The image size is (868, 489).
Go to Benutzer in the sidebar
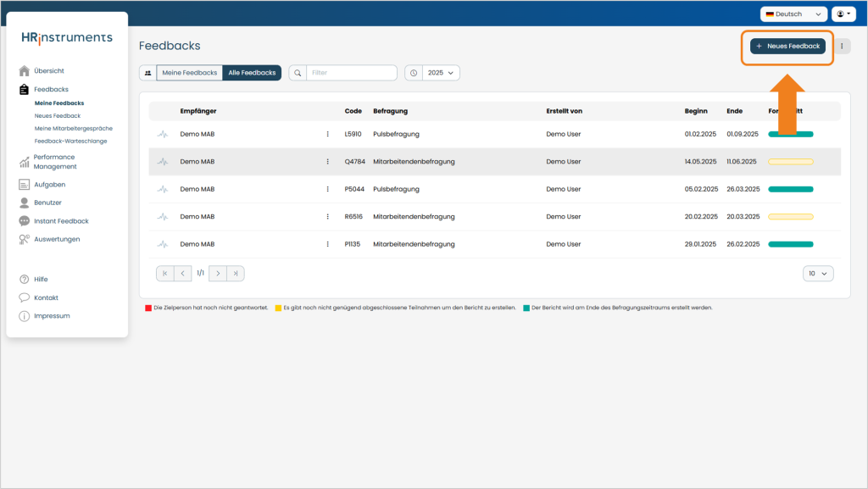[x=47, y=203]
